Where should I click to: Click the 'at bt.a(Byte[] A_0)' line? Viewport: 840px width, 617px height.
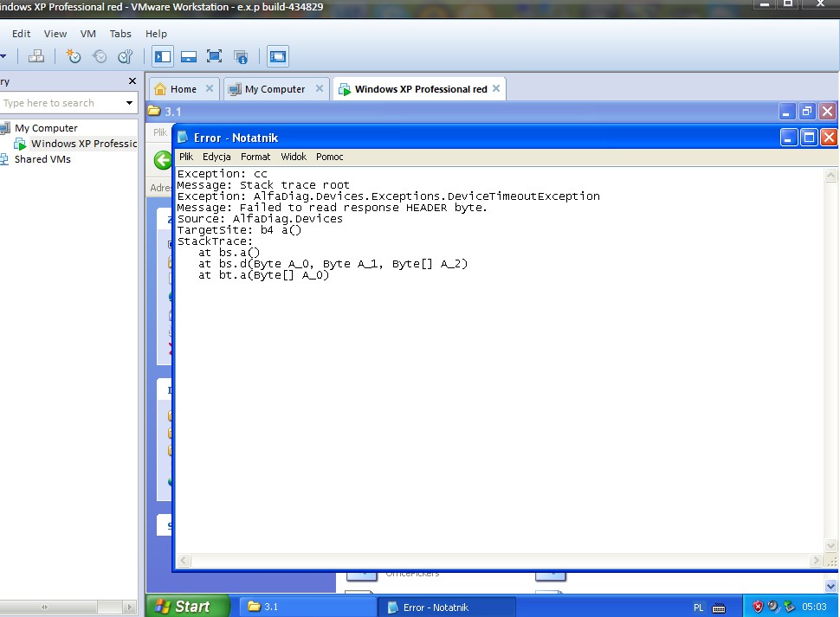tap(263, 275)
